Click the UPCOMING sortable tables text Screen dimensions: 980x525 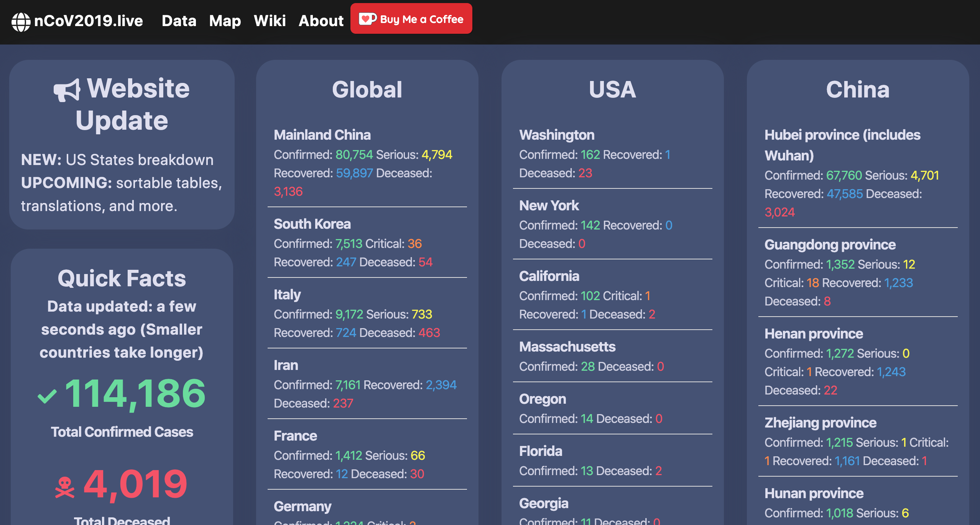point(122,195)
